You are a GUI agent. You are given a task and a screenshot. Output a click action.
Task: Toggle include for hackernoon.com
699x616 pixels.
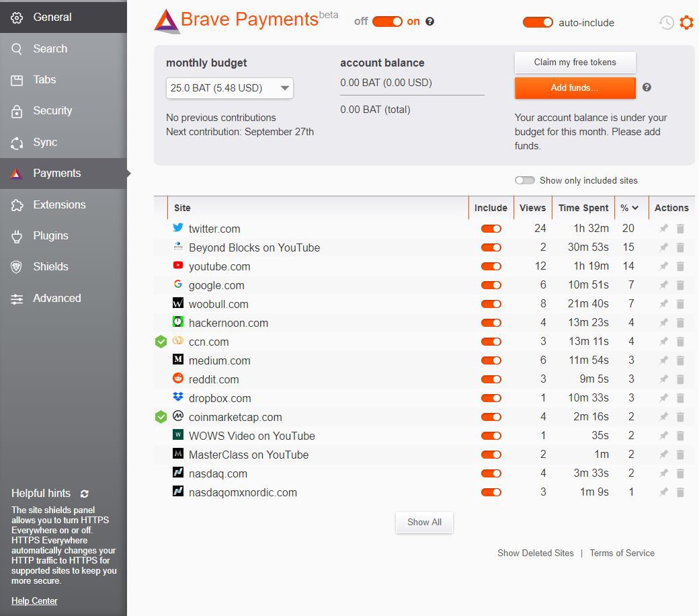[491, 323]
